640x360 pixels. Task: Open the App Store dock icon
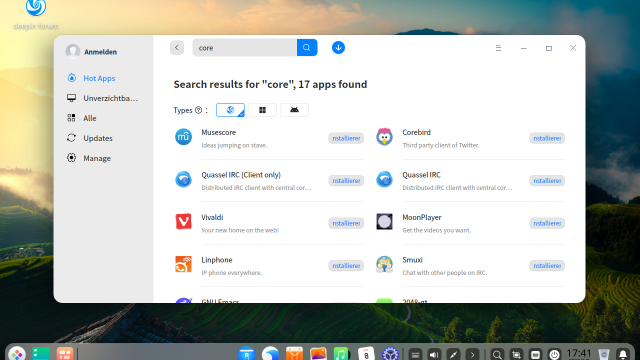tap(294, 353)
